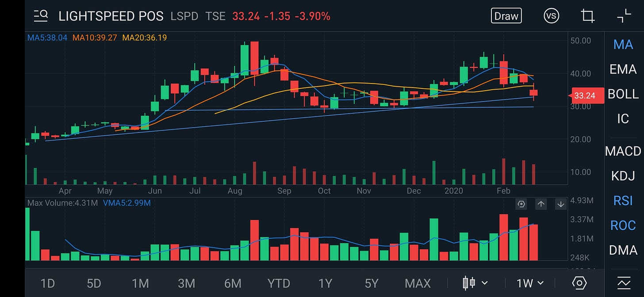Open the candlestick chart type dropdown
This screenshot has height=297, width=644.
coord(475,283)
